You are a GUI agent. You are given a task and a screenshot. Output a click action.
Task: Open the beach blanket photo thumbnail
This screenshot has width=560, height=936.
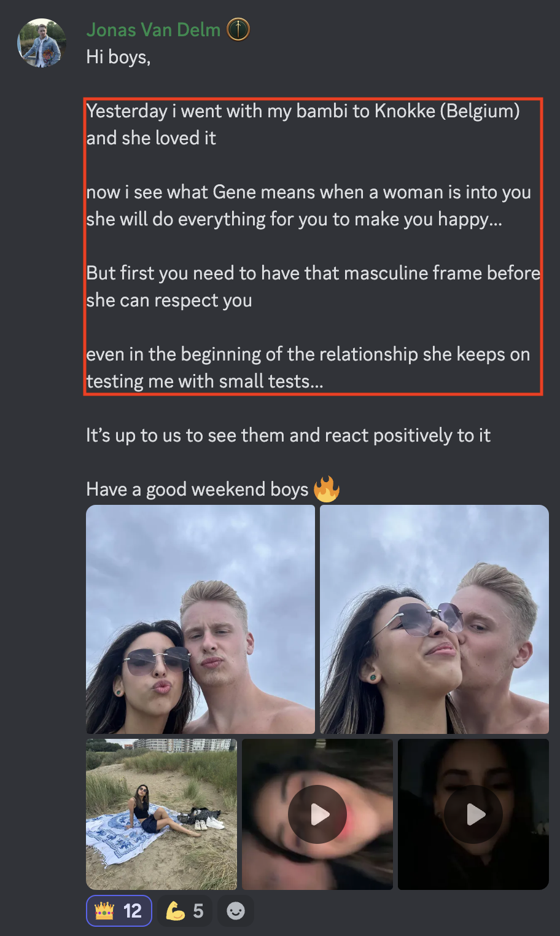pos(161,814)
